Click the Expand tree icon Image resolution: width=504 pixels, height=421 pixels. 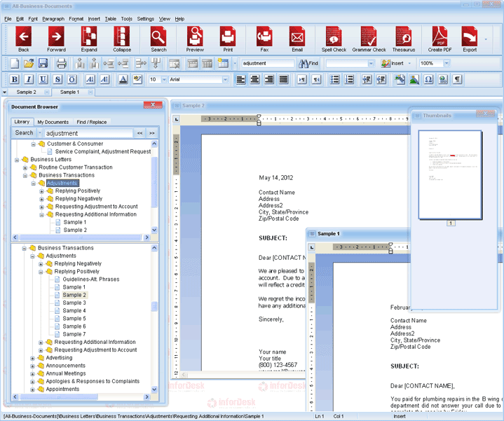tap(89, 37)
